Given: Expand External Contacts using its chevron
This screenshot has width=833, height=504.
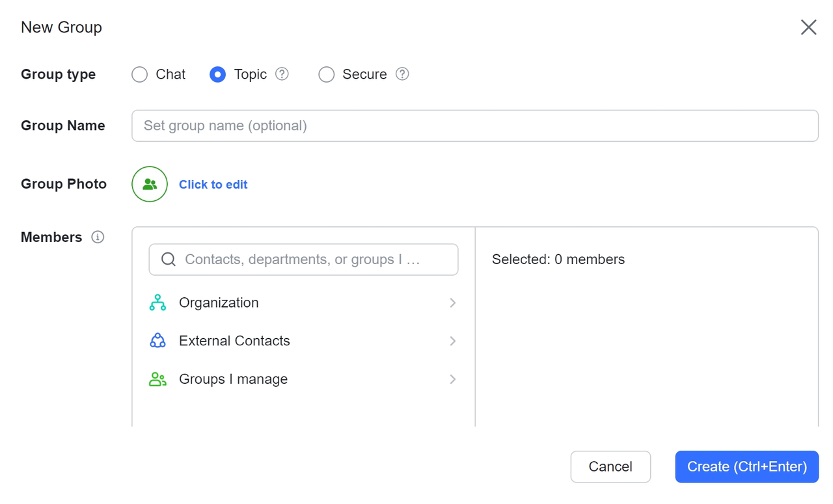Looking at the screenshot, I should coord(453,341).
